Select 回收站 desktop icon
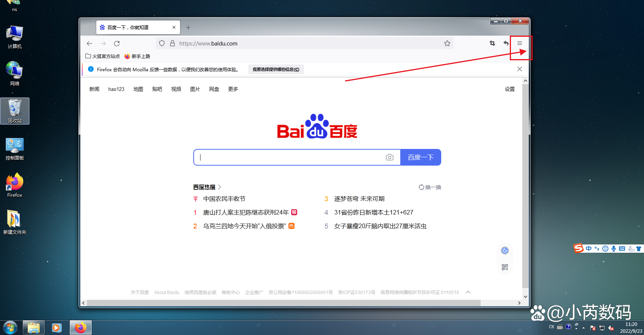Viewport: 644px width, 335px height. [15, 111]
